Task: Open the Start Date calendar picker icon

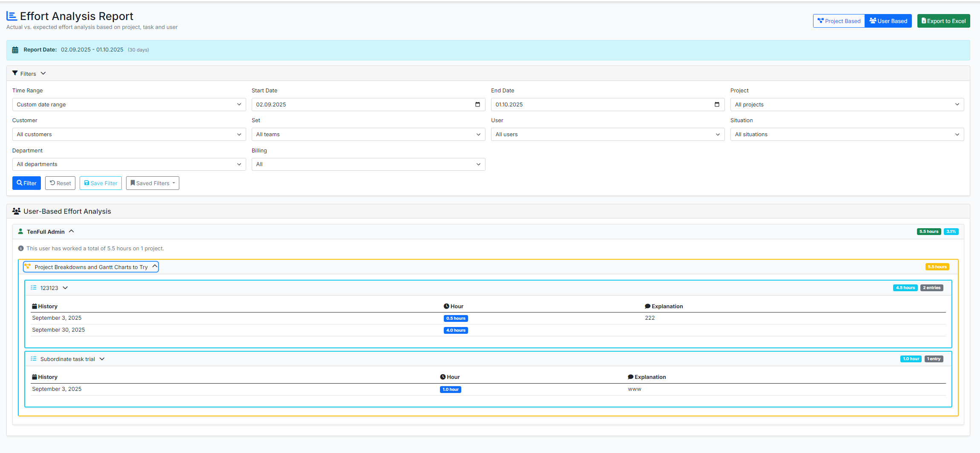Action: coord(477,105)
